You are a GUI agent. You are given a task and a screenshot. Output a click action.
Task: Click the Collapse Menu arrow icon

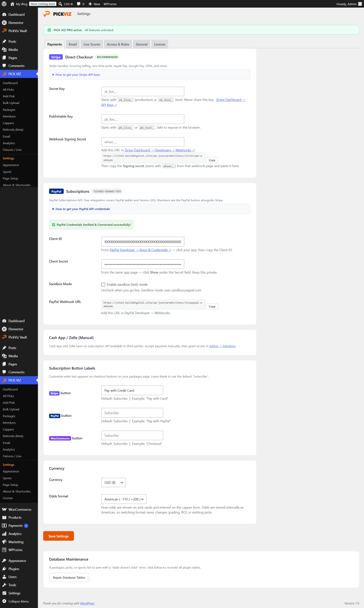4,601
